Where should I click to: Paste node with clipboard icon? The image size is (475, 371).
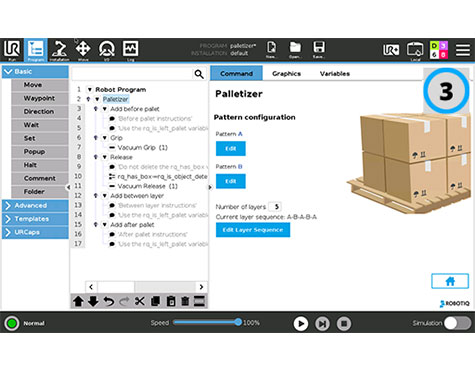pyautogui.click(x=171, y=301)
